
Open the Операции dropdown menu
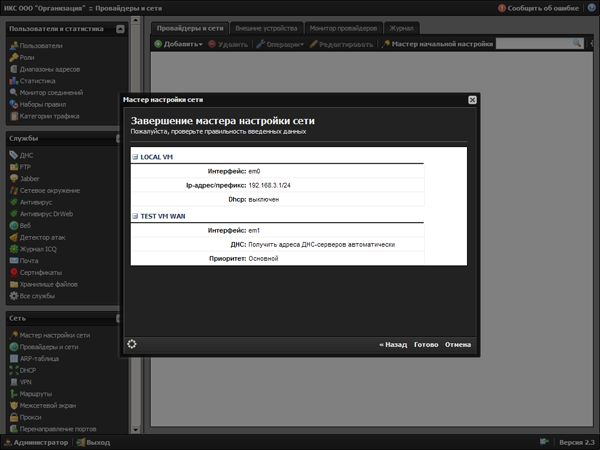(x=280, y=44)
